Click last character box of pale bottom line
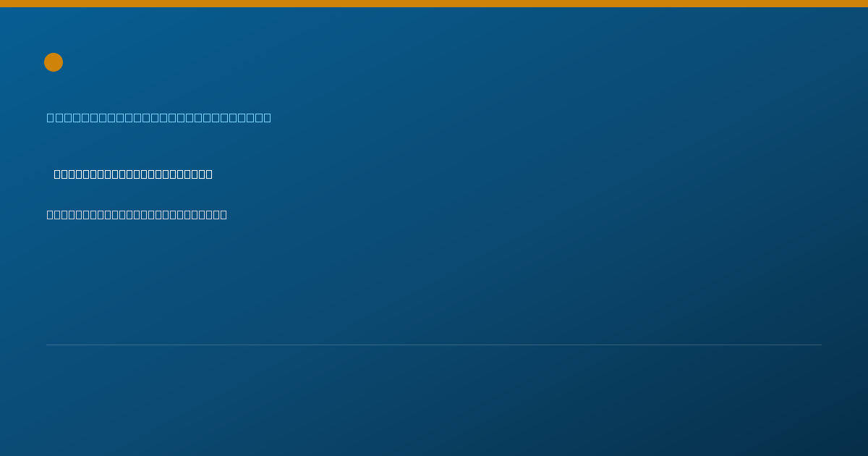 [224, 214]
